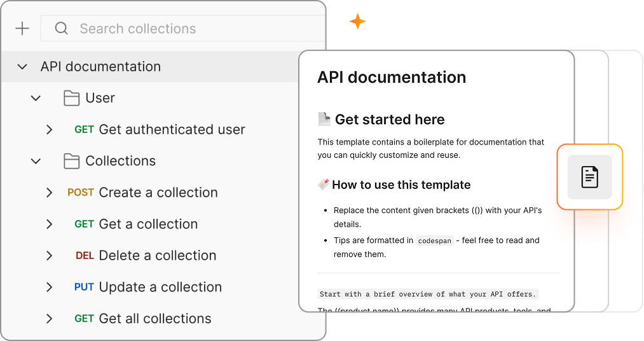
Task: Click the page emoji beside Get started here
Action: 324,119
